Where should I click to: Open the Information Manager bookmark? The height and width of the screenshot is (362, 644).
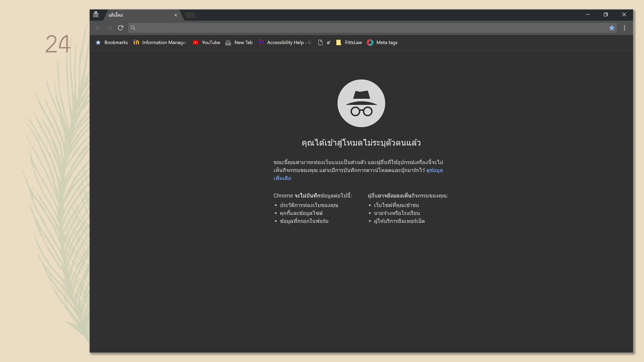click(x=160, y=43)
